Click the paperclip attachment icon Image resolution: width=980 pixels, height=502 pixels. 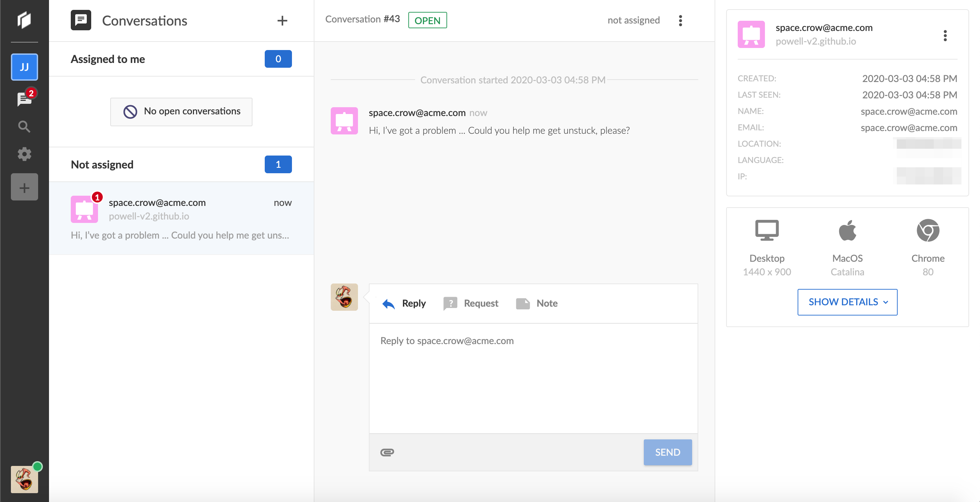click(387, 452)
